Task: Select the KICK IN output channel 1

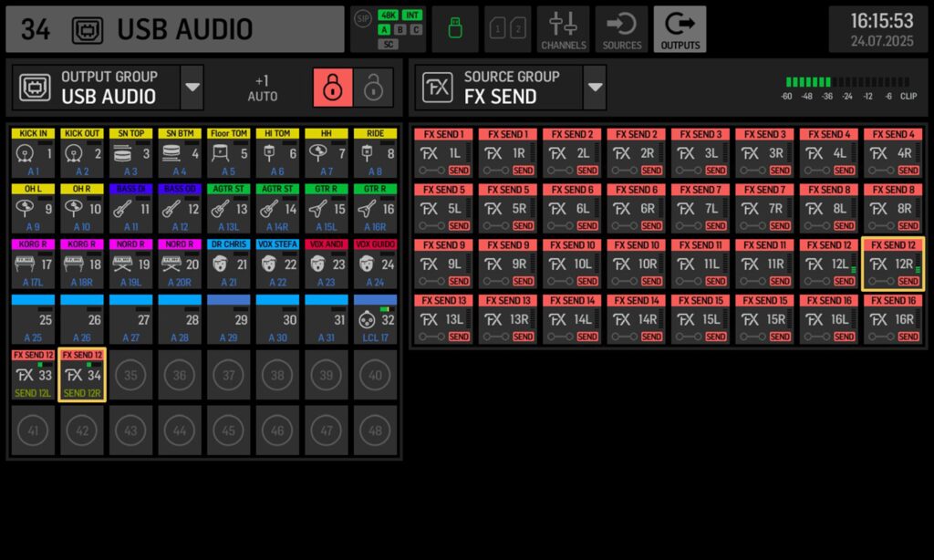Action: [33, 151]
